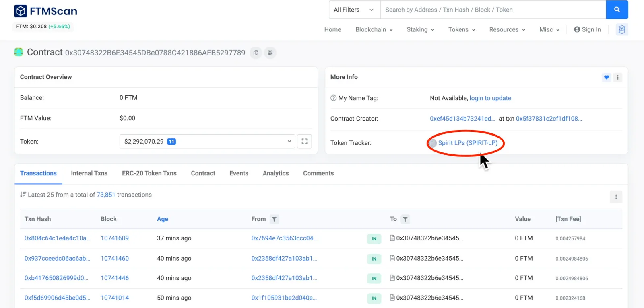Open block 10741446

click(115, 278)
